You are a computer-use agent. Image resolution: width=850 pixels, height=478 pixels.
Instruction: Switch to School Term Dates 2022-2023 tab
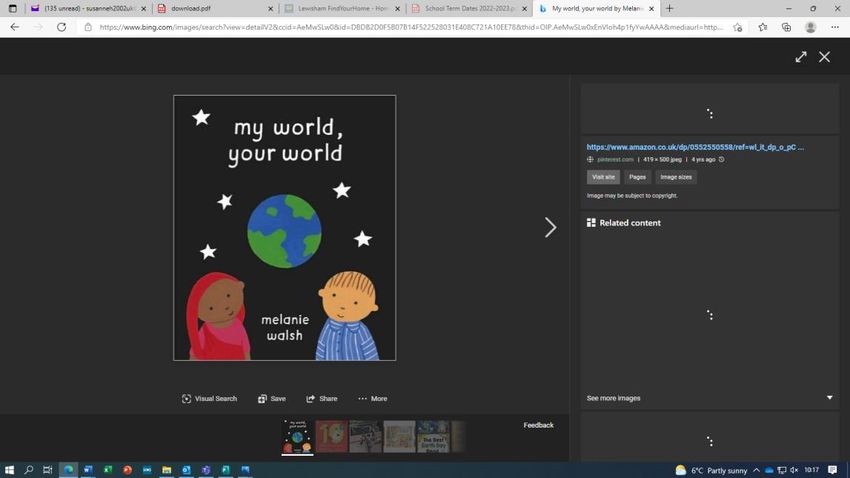point(467,9)
